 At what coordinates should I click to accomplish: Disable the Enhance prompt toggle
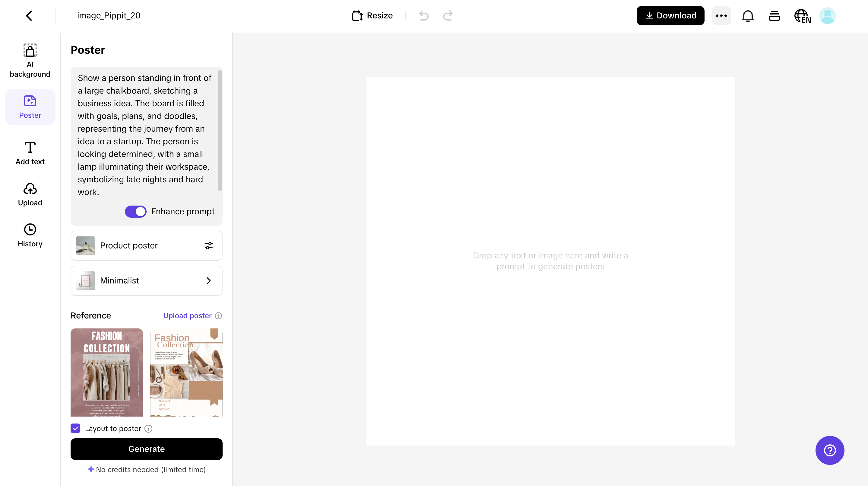point(135,212)
